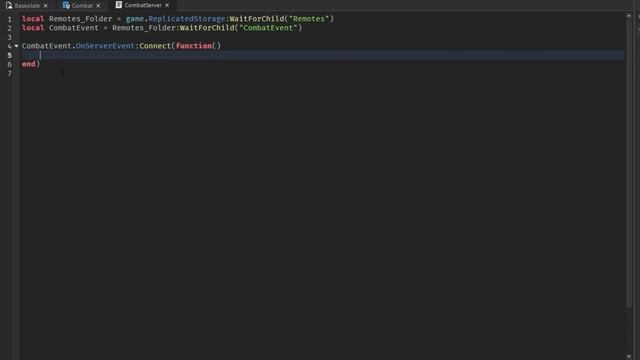Viewport: 640px width, 360px height.
Task: Click line number 5 in gutter
Action: [x=9, y=55]
